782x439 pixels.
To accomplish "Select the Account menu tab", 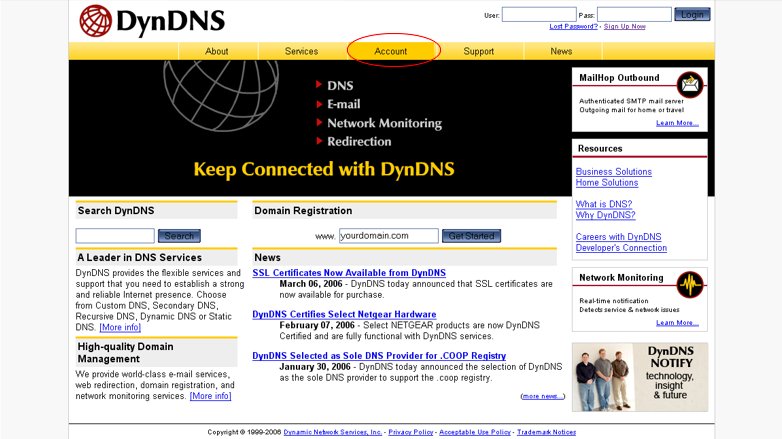I will [391, 51].
